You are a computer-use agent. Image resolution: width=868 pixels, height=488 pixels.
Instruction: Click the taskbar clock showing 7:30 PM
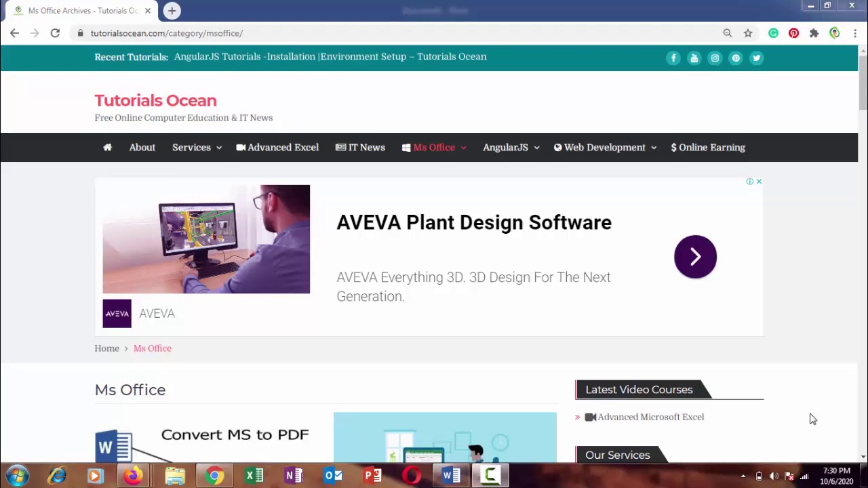click(x=836, y=476)
